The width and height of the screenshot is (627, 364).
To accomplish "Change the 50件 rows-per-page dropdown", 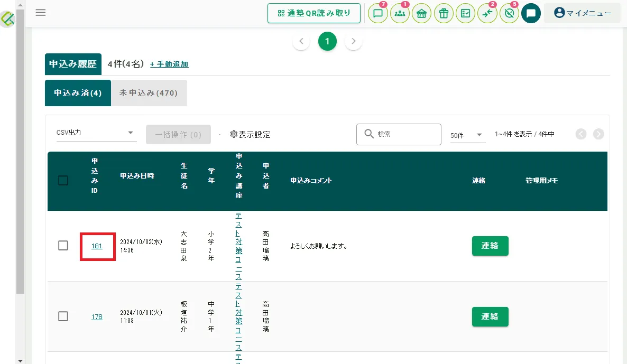I will pos(467,135).
